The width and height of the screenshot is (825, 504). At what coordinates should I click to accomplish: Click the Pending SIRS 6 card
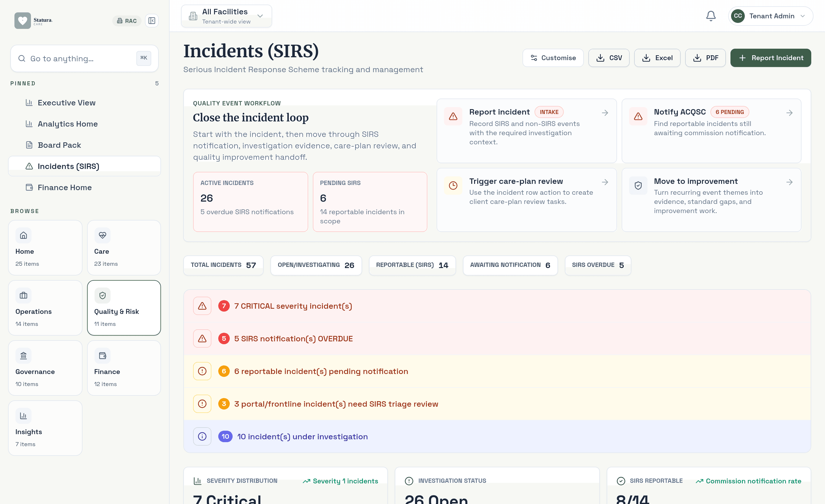[x=370, y=202]
